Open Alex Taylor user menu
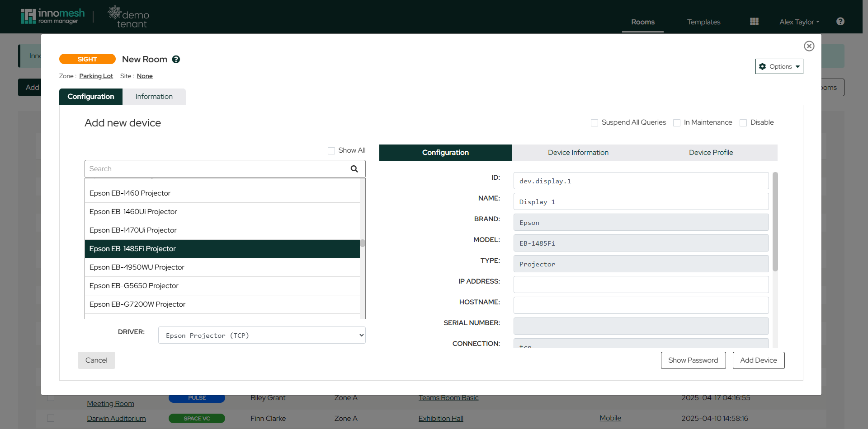Viewport: 868px width, 429px height. 799,22
